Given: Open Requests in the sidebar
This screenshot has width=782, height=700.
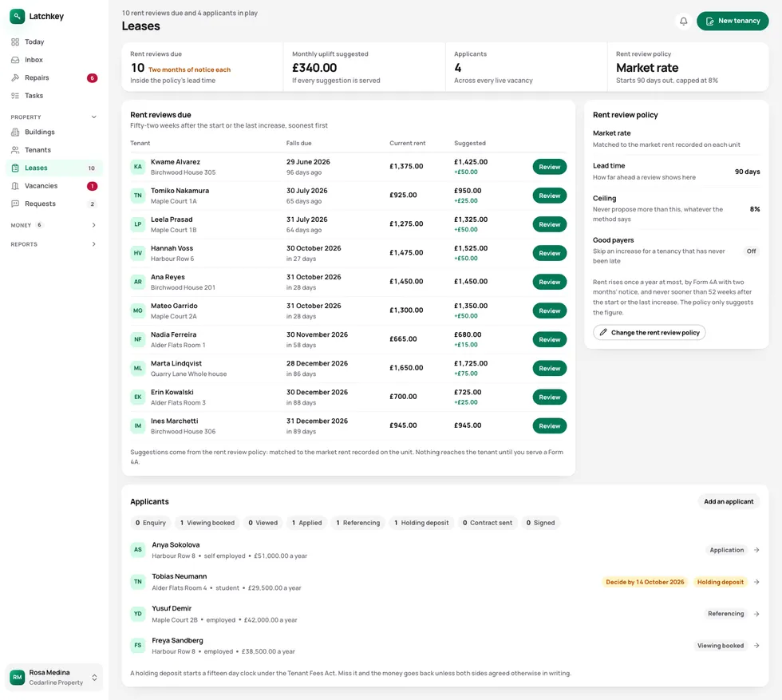Looking at the screenshot, I should [x=54, y=204].
